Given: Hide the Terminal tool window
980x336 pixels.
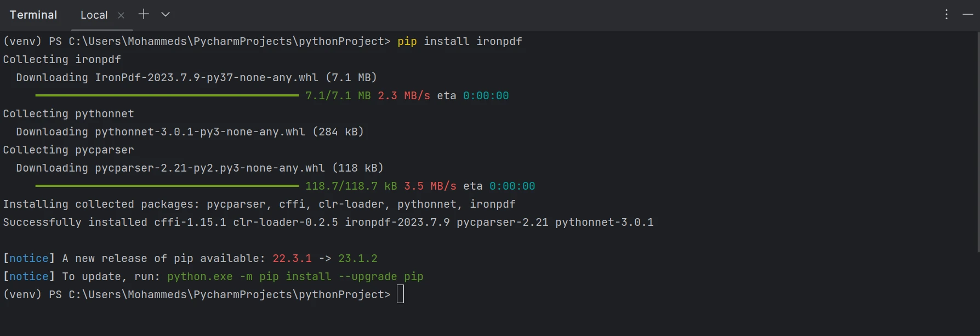Looking at the screenshot, I should (x=968, y=15).
